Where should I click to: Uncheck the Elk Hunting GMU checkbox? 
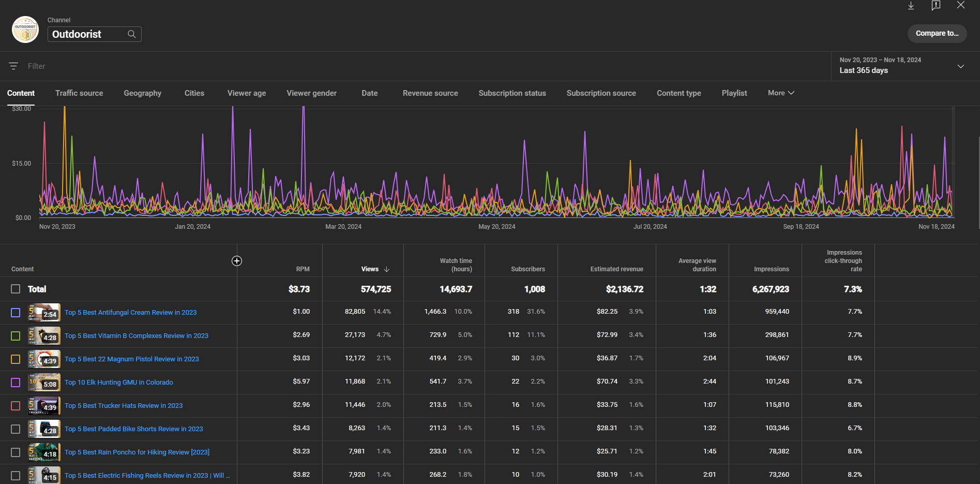(x=16, y=383)
